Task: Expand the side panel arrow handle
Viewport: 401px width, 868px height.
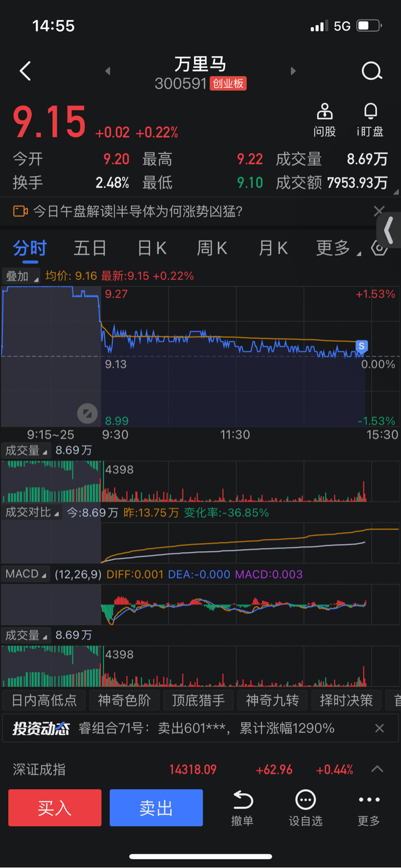Action: pyautogui.click(x=388, y=230)
